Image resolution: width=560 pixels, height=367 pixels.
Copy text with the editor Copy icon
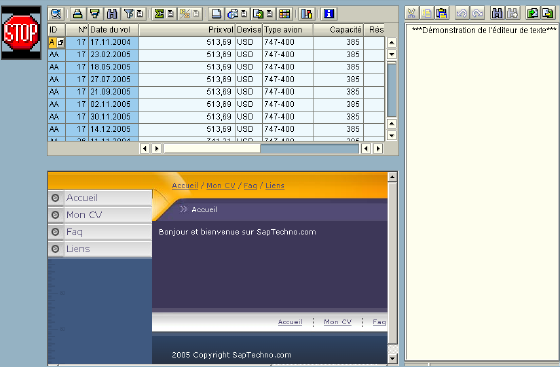coord(426,14)
